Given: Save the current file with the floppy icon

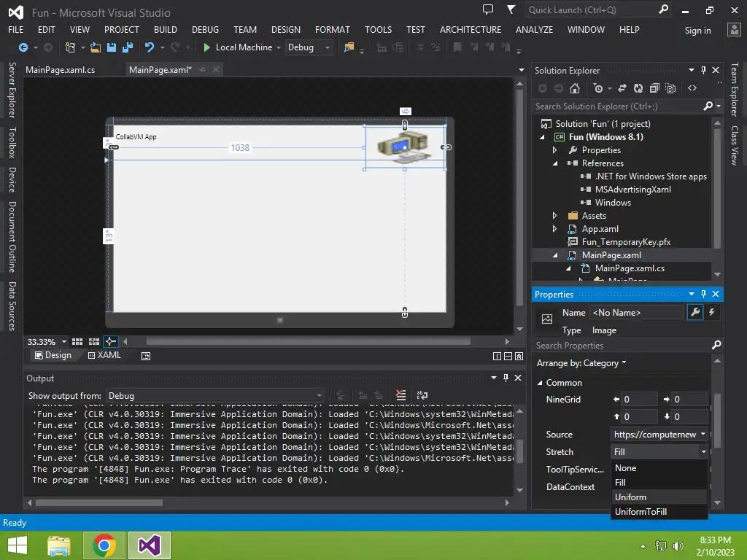Looking at the screenshot, I should point(112,47).
